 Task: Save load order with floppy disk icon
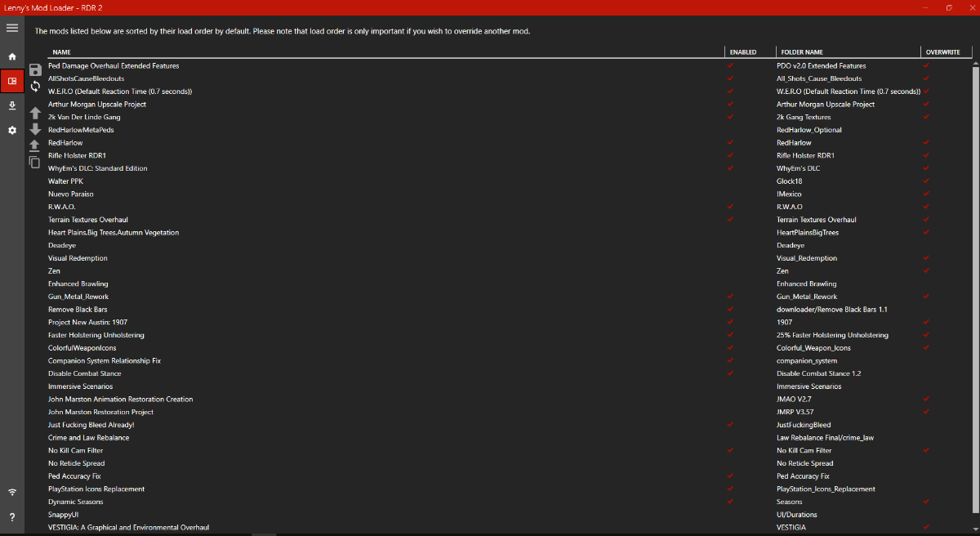tap(35, 70)
